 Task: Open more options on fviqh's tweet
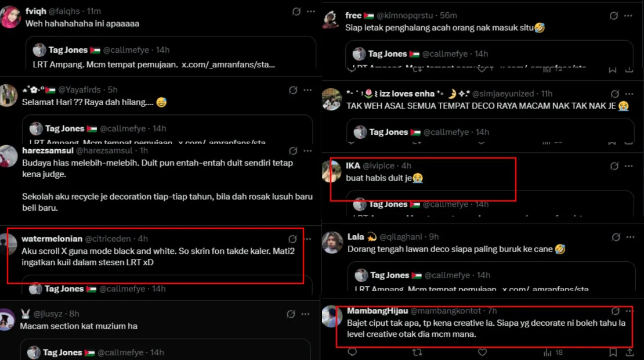[311, 12]
